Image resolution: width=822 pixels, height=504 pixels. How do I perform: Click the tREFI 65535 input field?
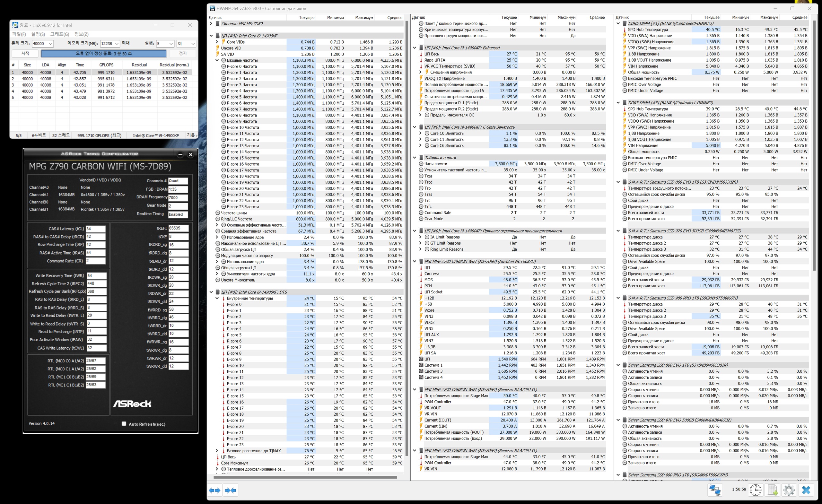click(x=178, y=228)
